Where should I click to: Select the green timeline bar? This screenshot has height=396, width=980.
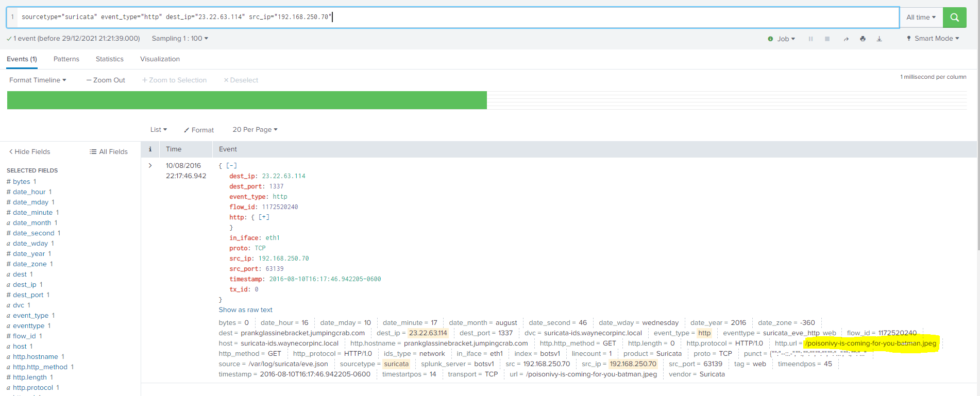coord(246,100)
